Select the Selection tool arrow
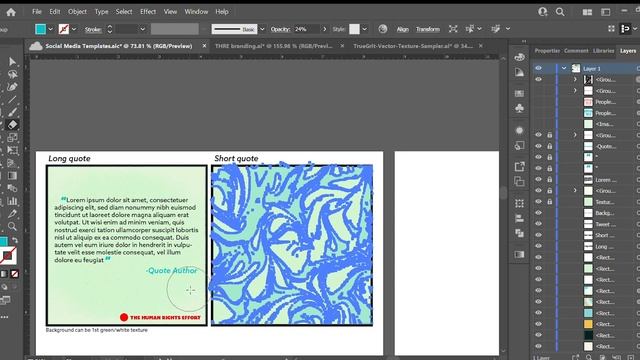The height and width of the screenshot is (360, 640). point(12,62)
